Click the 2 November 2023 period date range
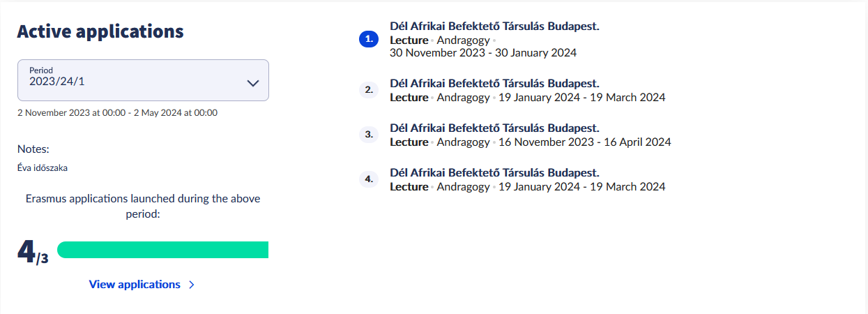The height and width of the screenshot is (314, 868). (117, 112)
